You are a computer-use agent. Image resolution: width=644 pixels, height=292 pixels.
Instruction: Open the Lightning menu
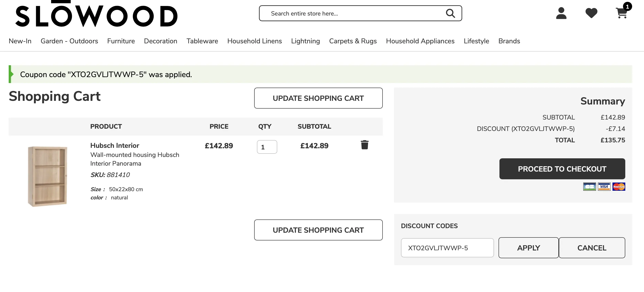tap(306, 41)
